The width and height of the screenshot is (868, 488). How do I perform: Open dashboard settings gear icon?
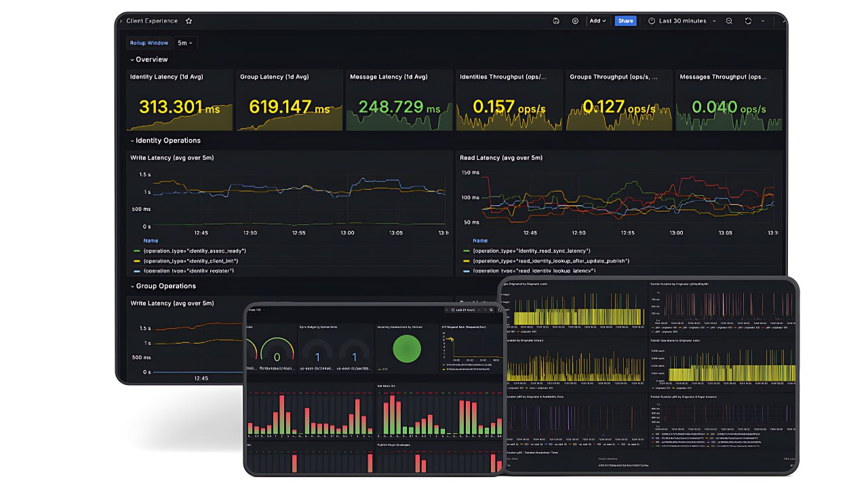coord(575,21)
